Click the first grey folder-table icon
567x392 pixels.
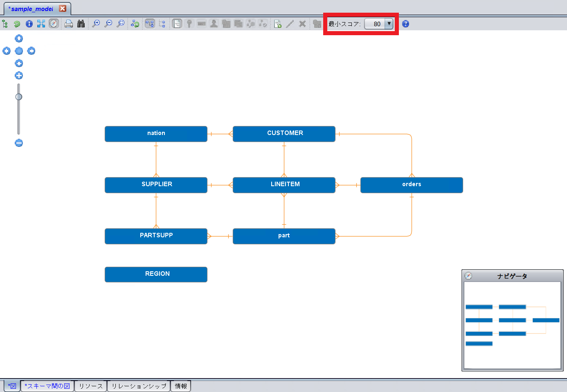coord(226,24)
